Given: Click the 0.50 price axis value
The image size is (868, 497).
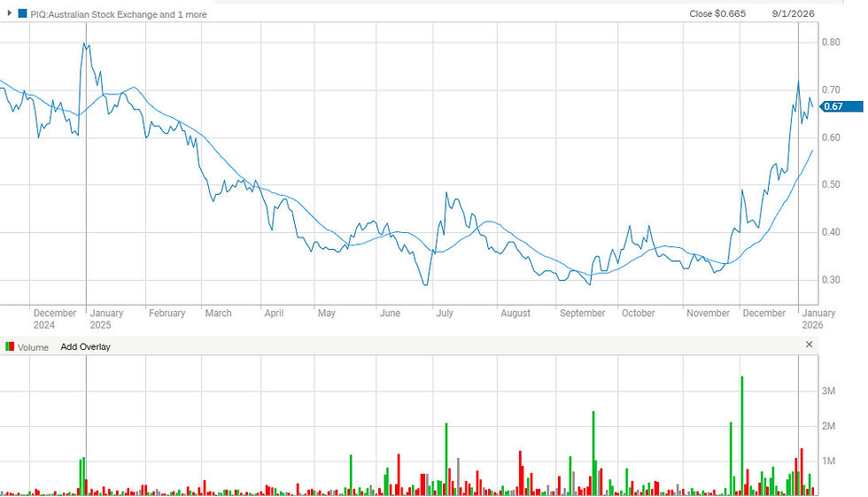Looking at the screenshot, I should coord(831,184).
